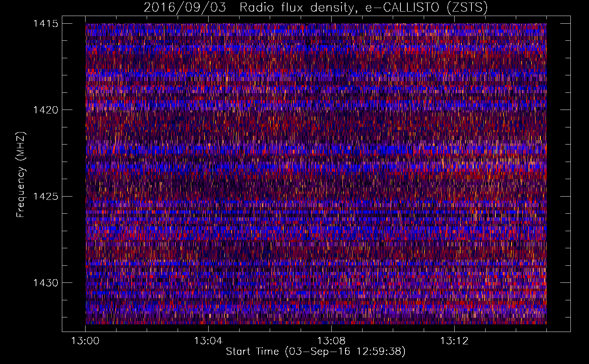Click the 'Frequency (MHZ)' y-axis label

pyautogui.click(x=21, y=175)
